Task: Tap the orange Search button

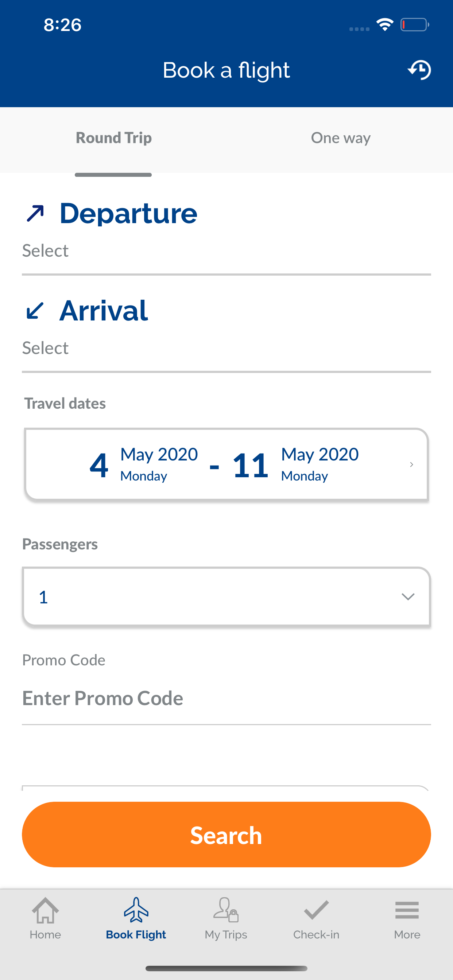Action: click(x=226, y=835)
